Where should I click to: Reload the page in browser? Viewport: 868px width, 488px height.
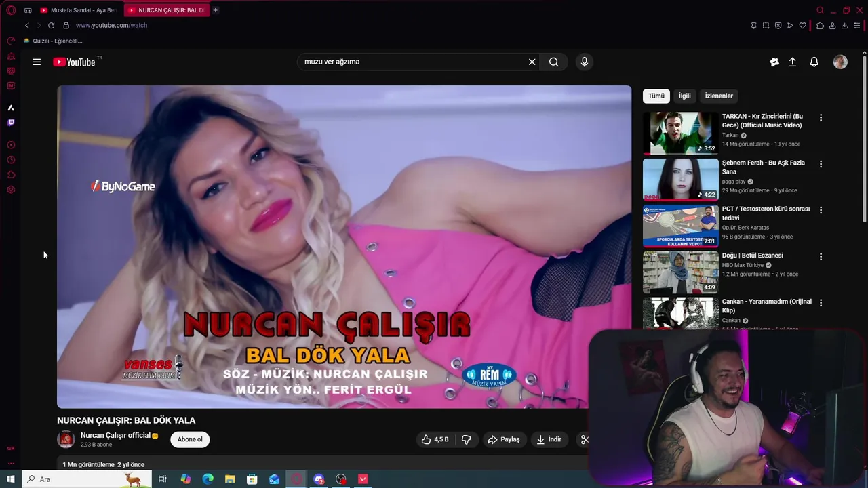pyautogui.click(x=51, y=25)
